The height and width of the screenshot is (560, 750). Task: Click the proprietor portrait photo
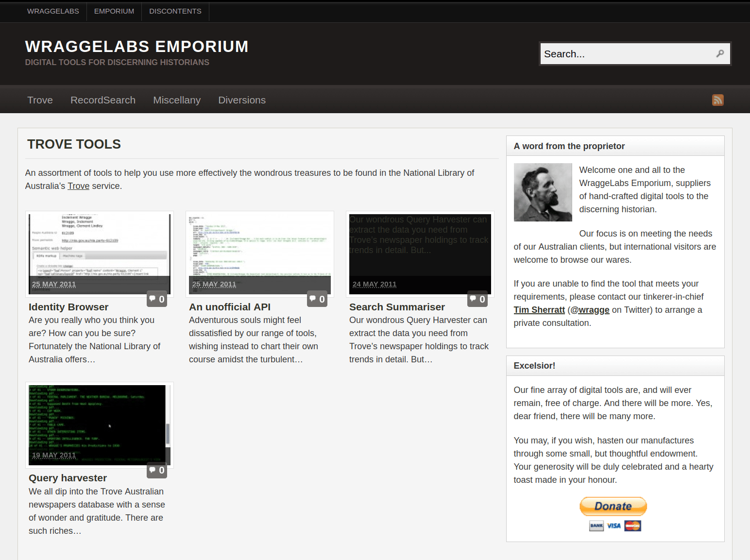543,192
